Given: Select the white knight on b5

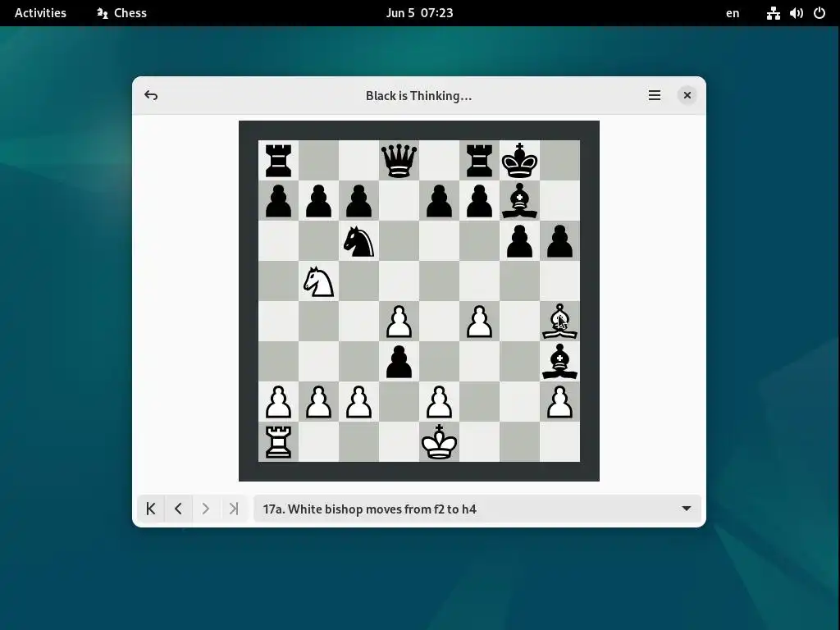Looking at the screenshot, I should click(x=319, y=281).
